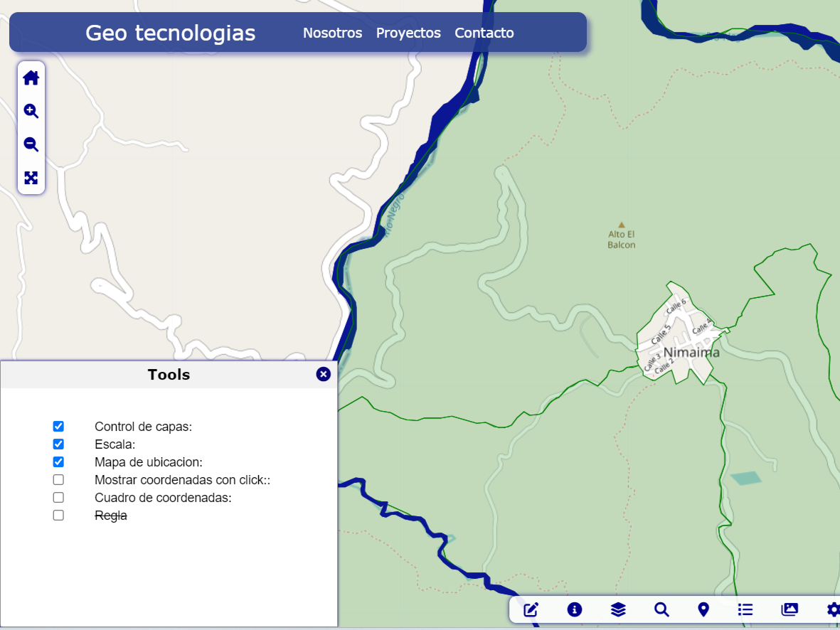Click the info circle icon
The width and height of the screenshot is (840, 630).
tap(575, 609)
